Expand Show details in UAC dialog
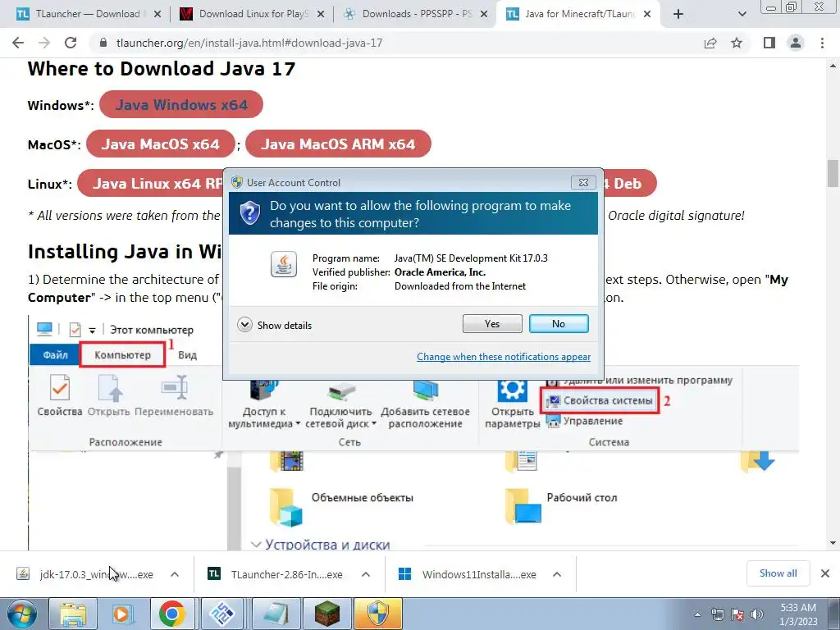 (274, 325)
